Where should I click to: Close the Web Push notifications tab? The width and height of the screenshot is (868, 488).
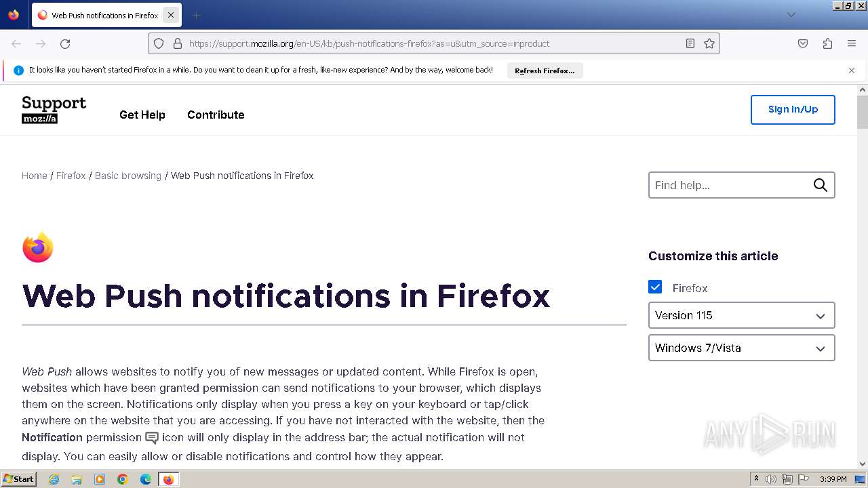pyautogui.click(x=170, y=15)
